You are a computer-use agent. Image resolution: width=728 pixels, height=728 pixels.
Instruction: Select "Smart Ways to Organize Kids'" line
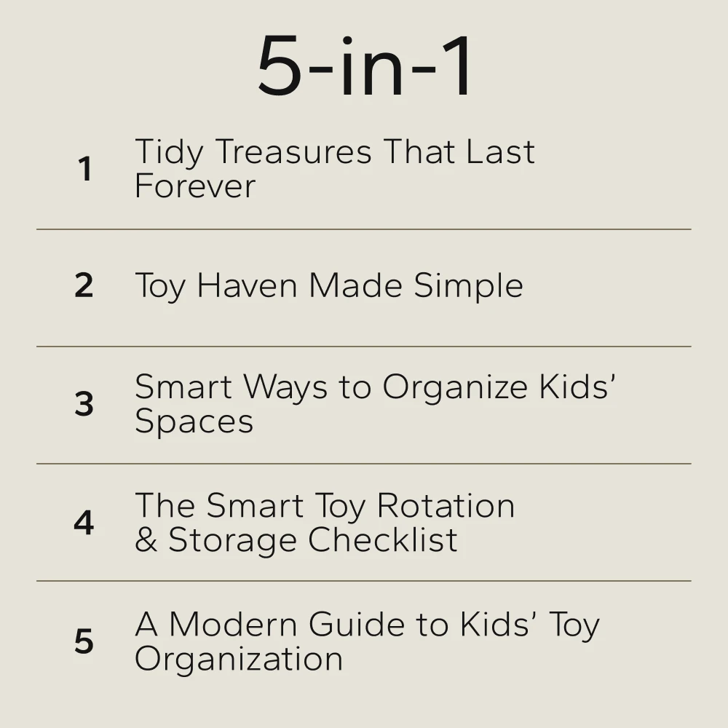(x=375, y=387)
